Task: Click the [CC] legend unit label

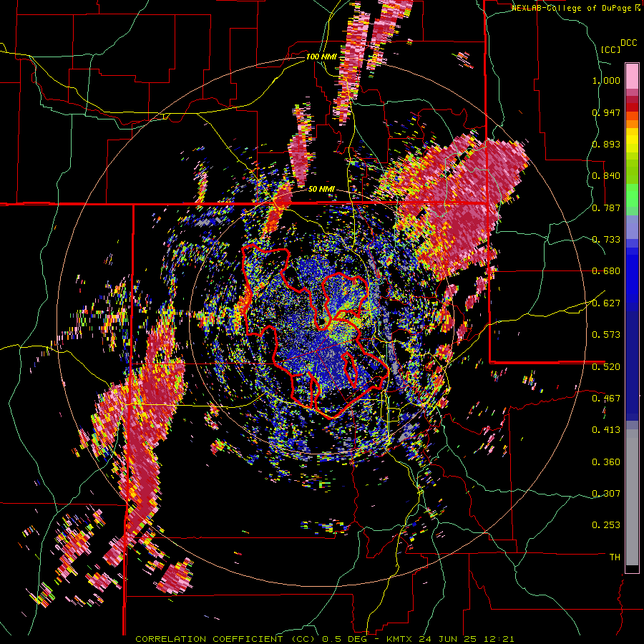Action: click(x=610, y=49)
